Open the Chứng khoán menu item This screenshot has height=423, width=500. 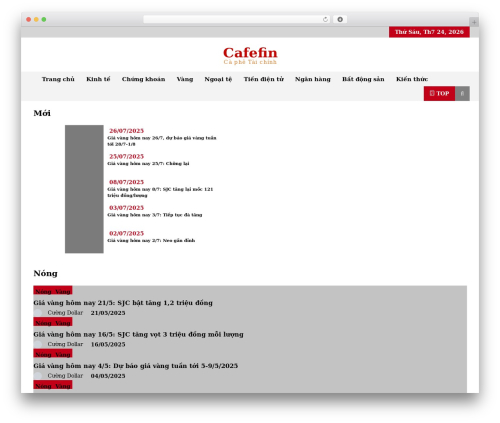click(x=143, y=79)
